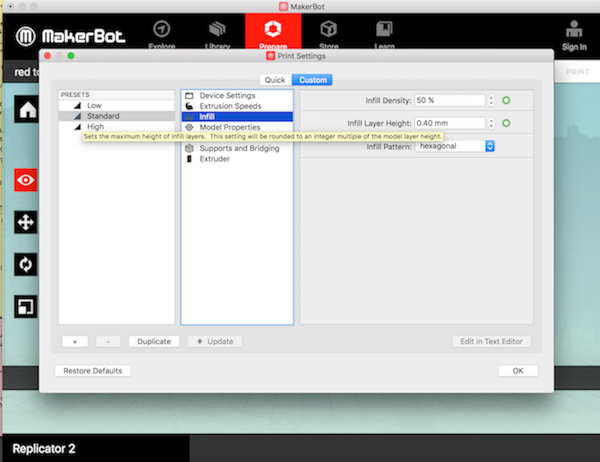The image size is (600, 462).
Task: Select the View eye tool
Action: point(26,180)
